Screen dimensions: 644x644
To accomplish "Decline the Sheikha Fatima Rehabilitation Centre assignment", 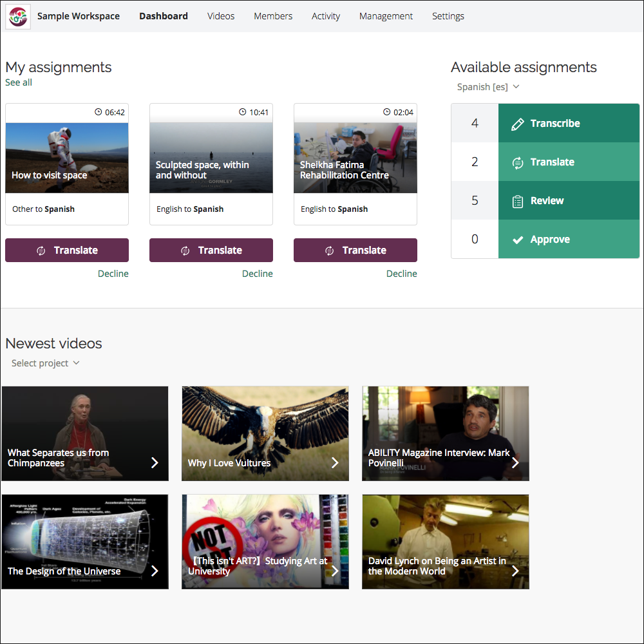I will pos(401,273).
